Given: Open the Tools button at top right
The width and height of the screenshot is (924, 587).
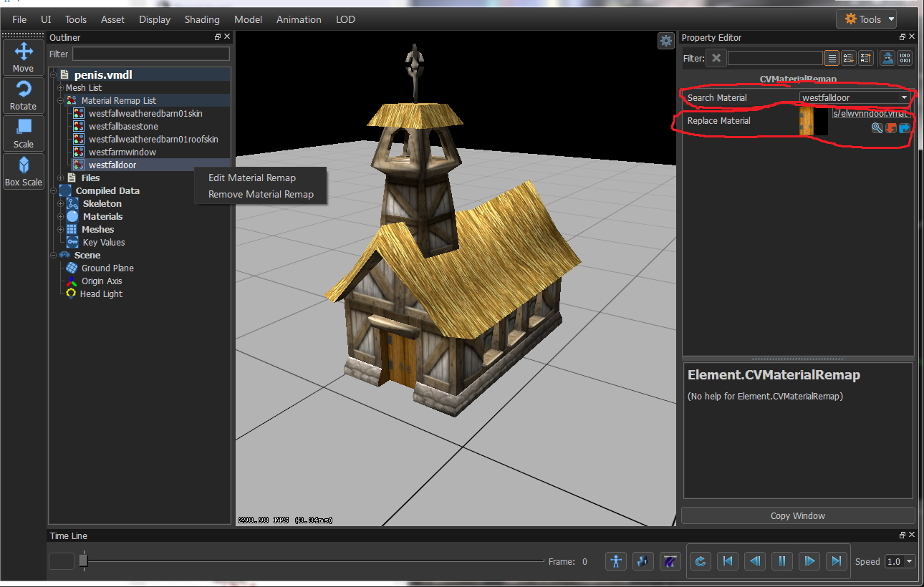Looking at the screenshot, I should tap(867, 19).
